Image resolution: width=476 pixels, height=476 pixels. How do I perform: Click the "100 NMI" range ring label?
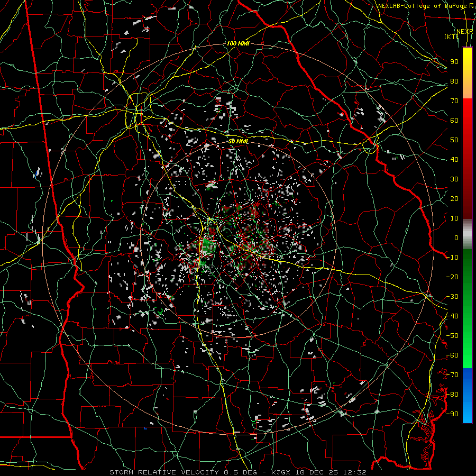click(x=238, y=43)
